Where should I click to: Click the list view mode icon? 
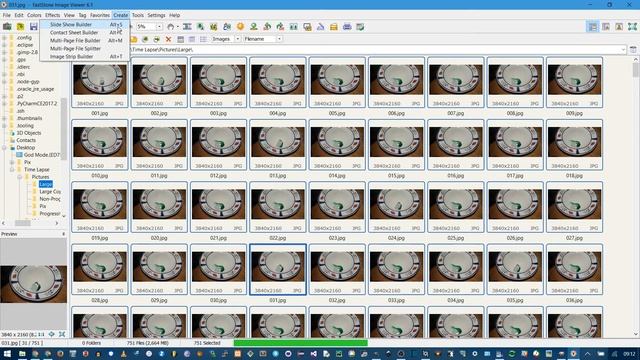(203, 39)
